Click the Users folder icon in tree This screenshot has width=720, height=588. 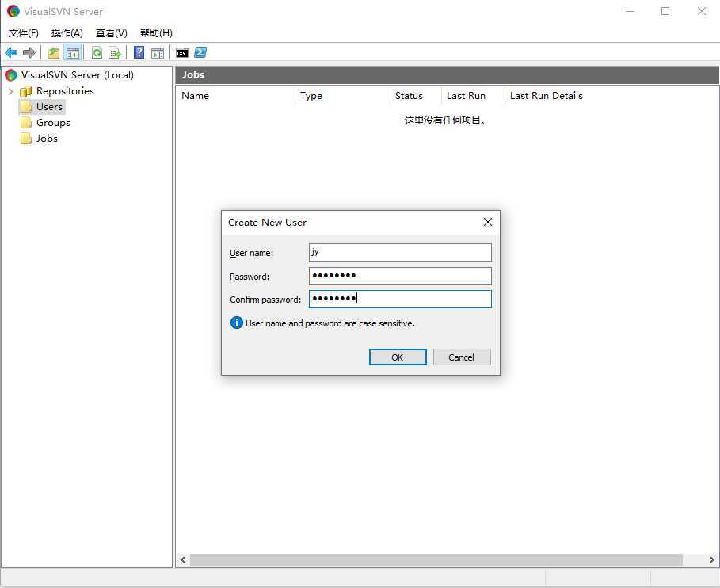pos(26,107)
